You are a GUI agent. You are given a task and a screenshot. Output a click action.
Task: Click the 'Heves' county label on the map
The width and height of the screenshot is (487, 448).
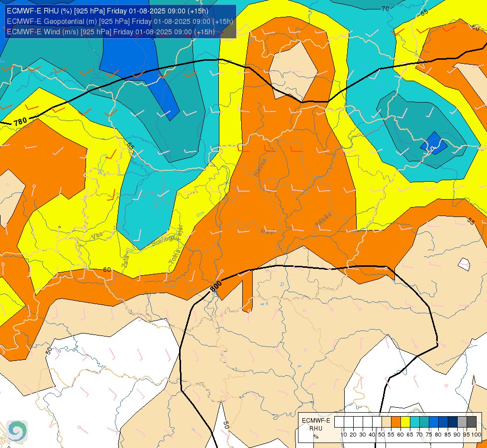click(260, 167)
